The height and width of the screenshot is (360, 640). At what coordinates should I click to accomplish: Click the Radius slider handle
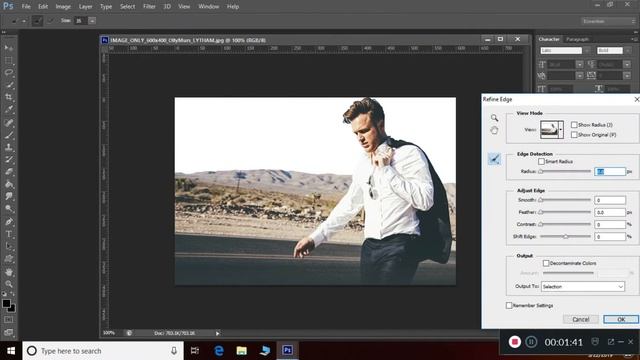tap(541, 171)
